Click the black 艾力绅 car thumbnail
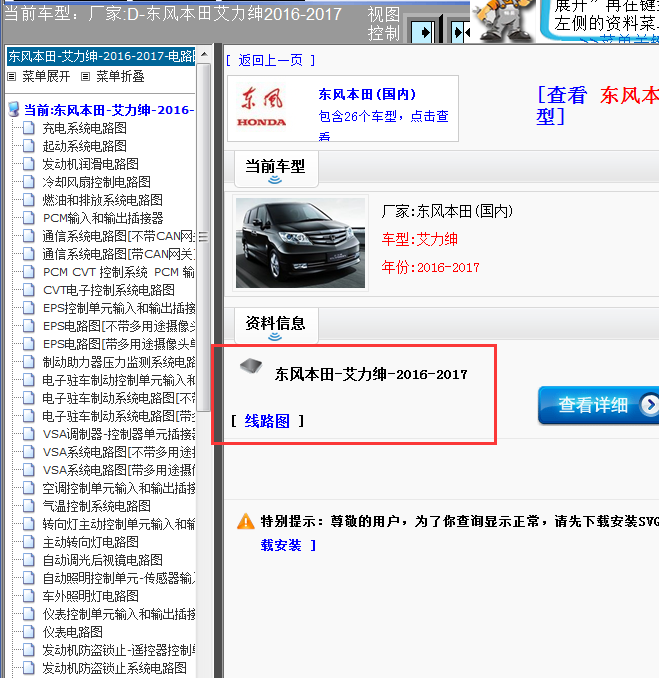This screenshot has width=659, height=678. [x=301, y=243]
